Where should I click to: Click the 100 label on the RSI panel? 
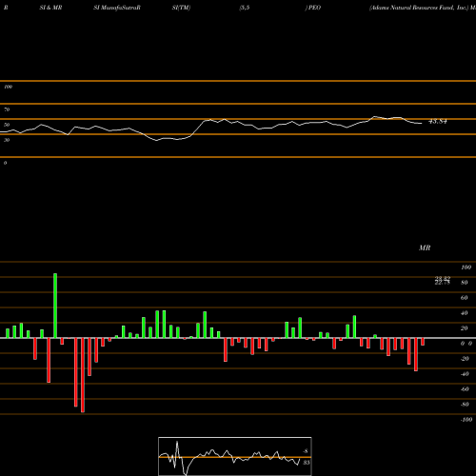click(8, 87)
